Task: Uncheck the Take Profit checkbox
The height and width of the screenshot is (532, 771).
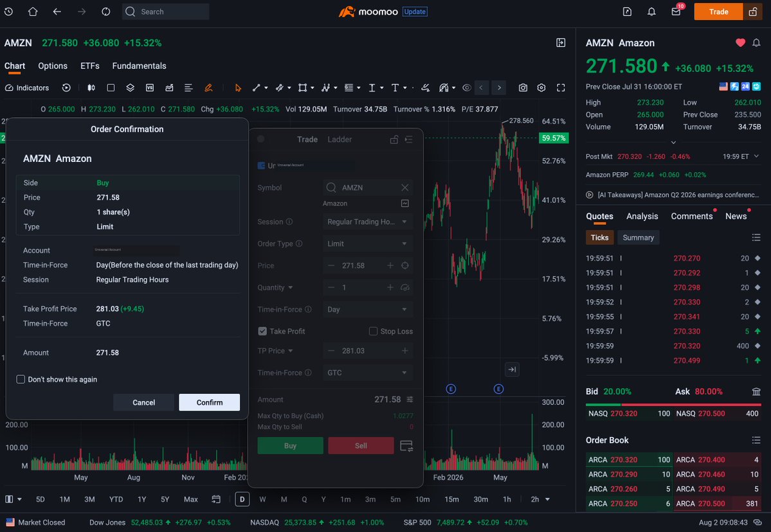Action: coord(262,331)
